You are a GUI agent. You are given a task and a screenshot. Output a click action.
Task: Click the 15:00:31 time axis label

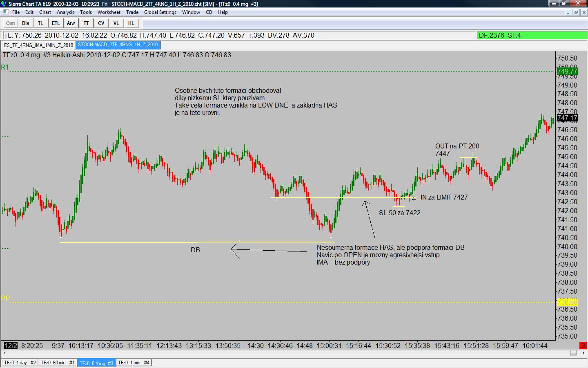tap(329, 346)
